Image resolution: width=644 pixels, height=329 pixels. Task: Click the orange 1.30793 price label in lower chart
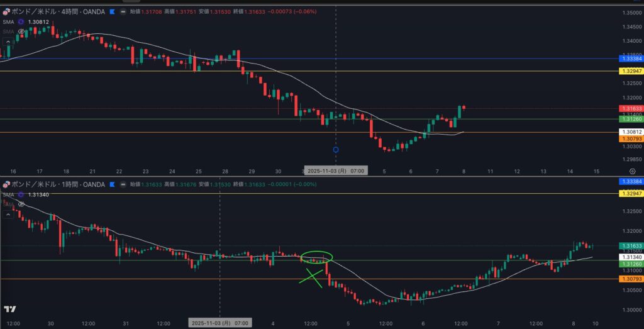(631, 279)
